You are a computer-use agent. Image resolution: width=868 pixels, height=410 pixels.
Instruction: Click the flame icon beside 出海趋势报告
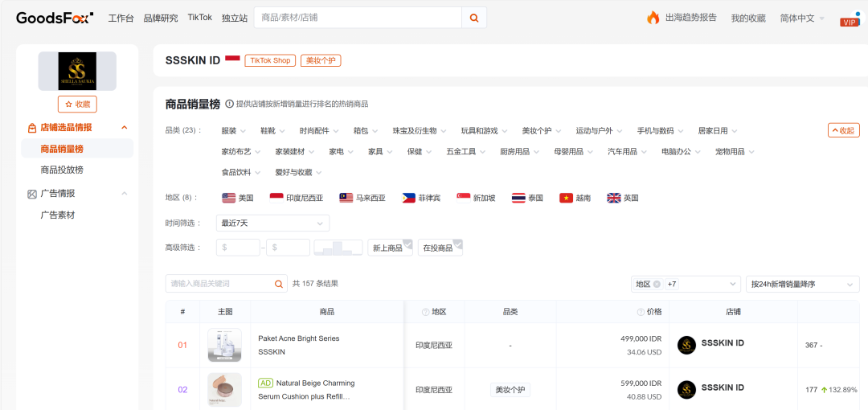coord(653,18)
